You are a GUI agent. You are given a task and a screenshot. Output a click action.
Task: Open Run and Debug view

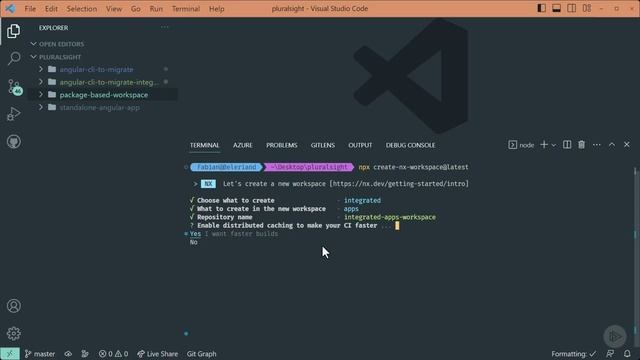(13, 114)
